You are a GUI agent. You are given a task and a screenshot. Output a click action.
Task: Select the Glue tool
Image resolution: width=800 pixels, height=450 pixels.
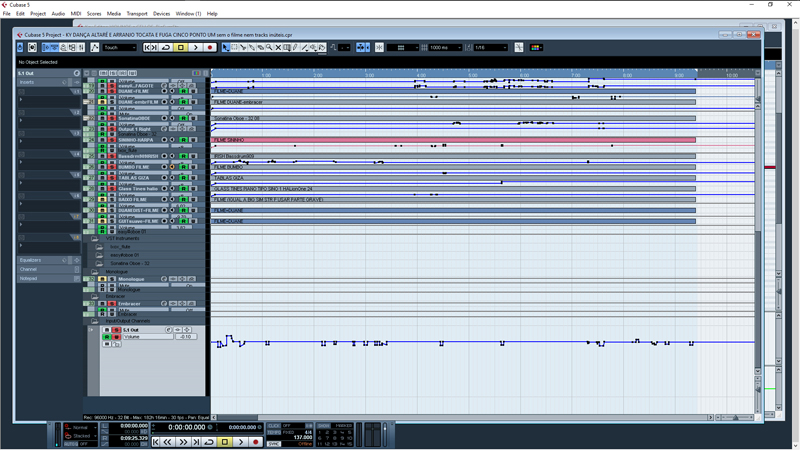click(x=252, y=47)
